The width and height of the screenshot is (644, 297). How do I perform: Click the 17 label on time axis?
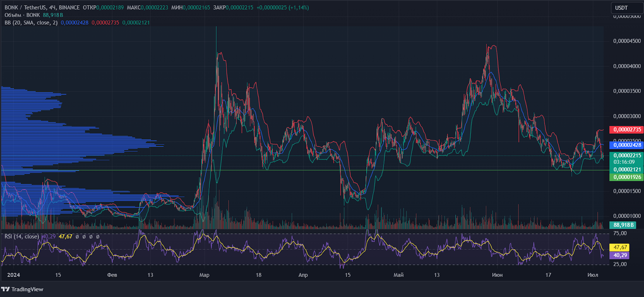(x=548, y=275)
